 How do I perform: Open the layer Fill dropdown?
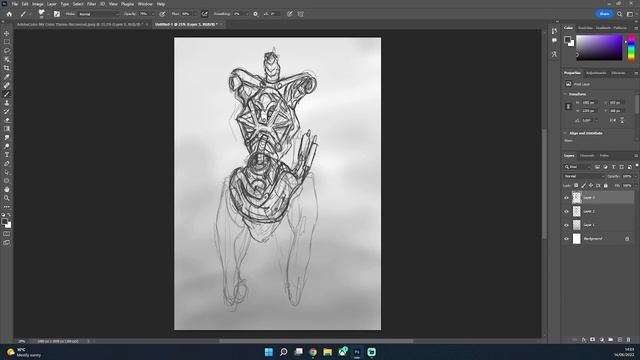pos(636,186)
